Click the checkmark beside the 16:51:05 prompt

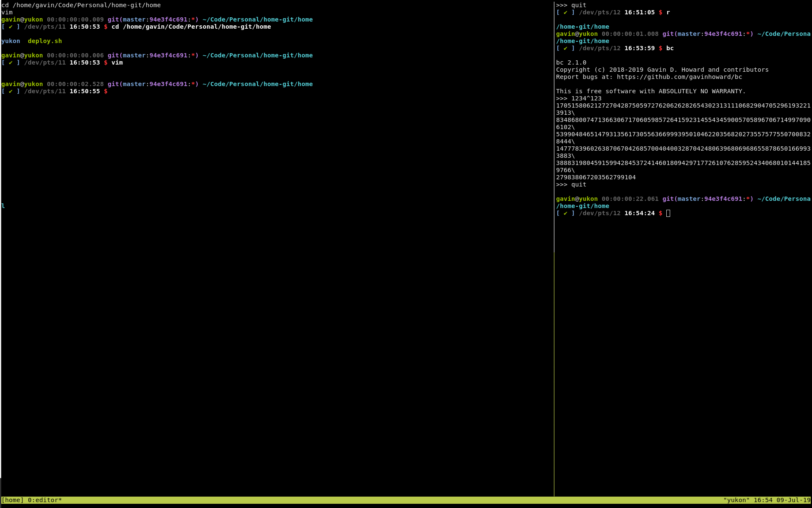tap(565, 12)
